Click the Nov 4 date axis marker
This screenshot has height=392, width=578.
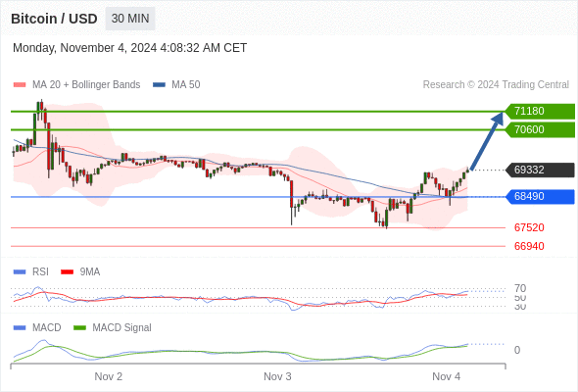point(446,376)
